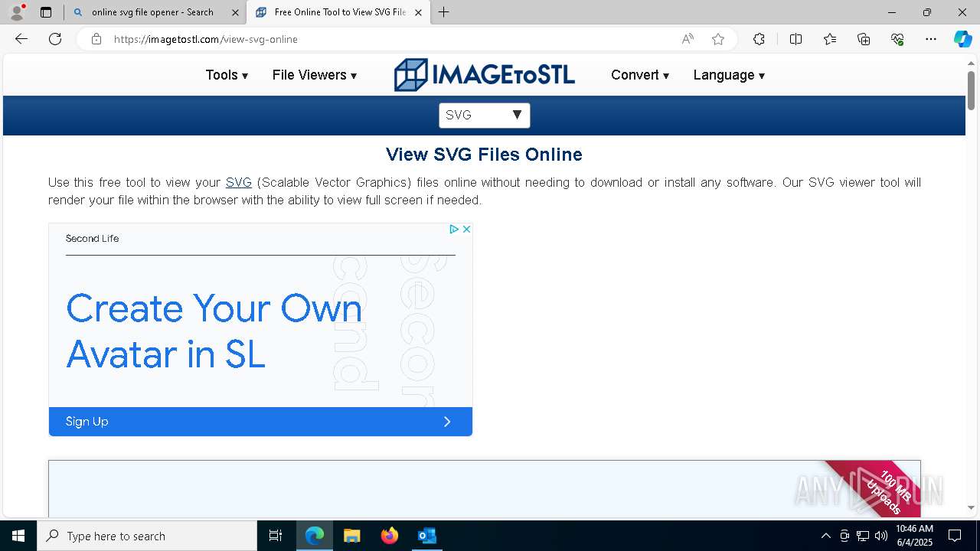Screen dimensions: 980x551
Task: Open the Edge profile avatar
Action: (x=17, y=12)
